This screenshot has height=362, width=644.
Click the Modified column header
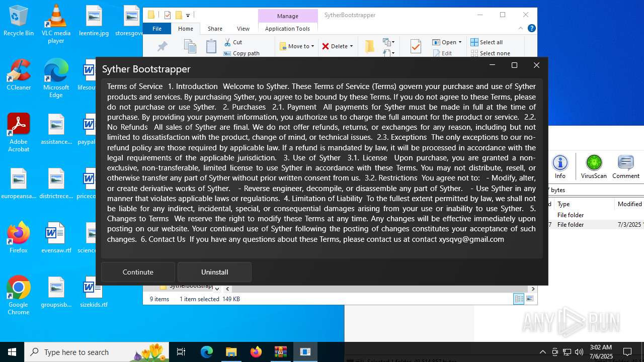pos(630,204)
